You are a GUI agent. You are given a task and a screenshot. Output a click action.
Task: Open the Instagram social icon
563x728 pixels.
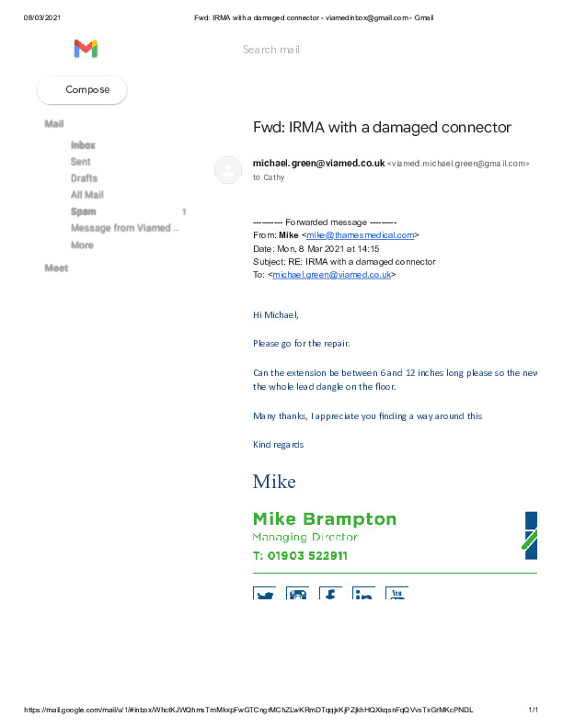click(x=297, y=594)
